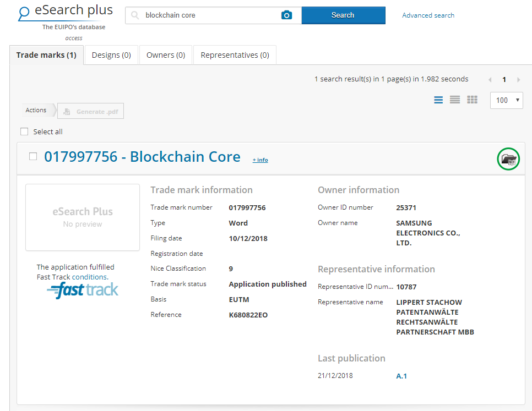Click trade mark number value 017997756
This screenshot has width=532, height=411.
click(x=247, y=208)
